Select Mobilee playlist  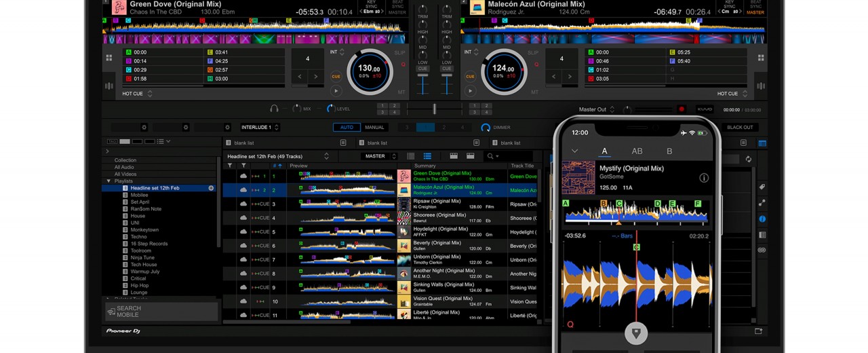[139, 195]
